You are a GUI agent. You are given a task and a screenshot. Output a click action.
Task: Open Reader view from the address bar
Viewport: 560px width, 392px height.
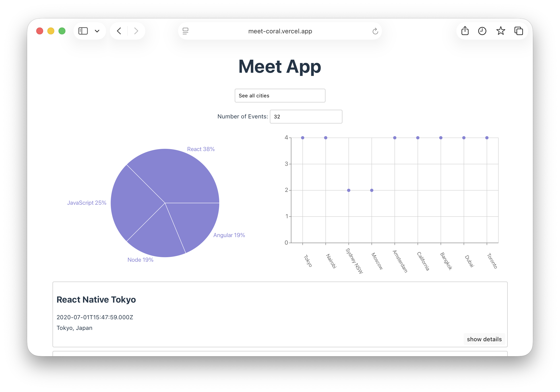click(x=186, y=31)
